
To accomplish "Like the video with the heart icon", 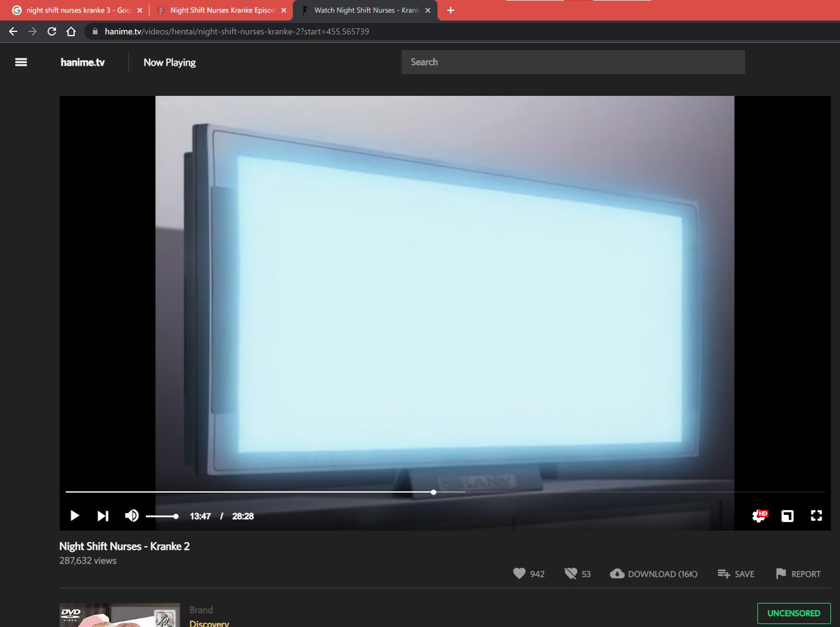I will tap(519, 574).
